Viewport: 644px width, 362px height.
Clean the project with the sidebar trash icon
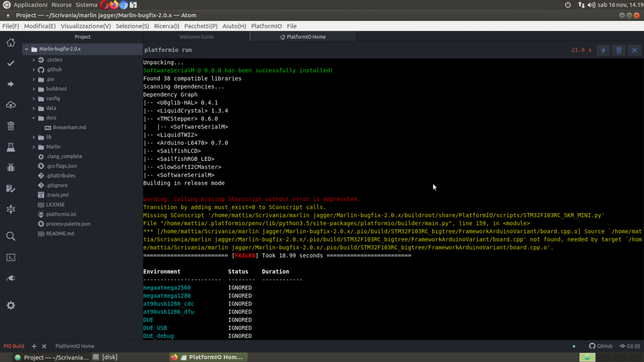point(11,126)
